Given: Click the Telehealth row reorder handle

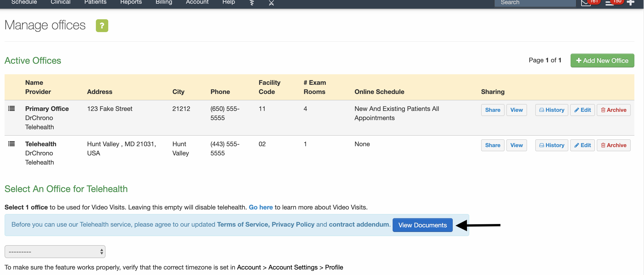Looking at the screenshot, I should 11,144.
